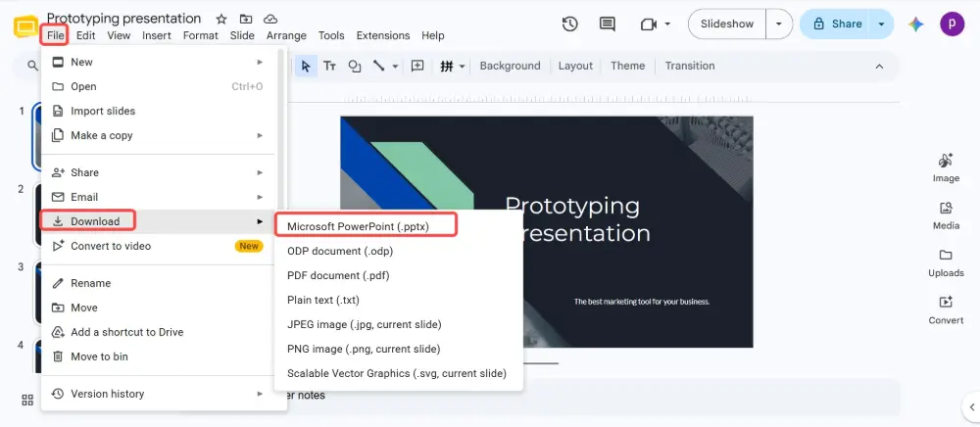This screenshot has width=980, height=427.
Task: Open the Google Slides home logo
Action: tap(25, 27)
